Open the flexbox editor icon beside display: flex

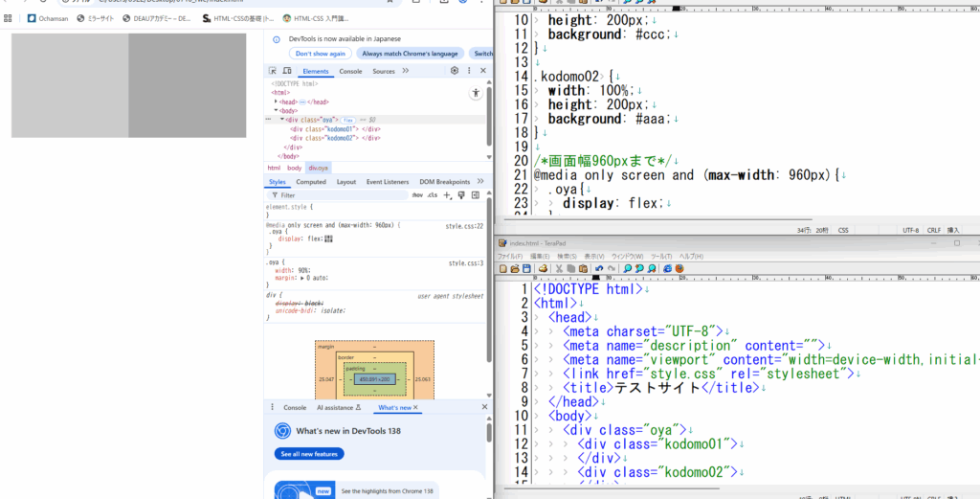coord(329,238)
